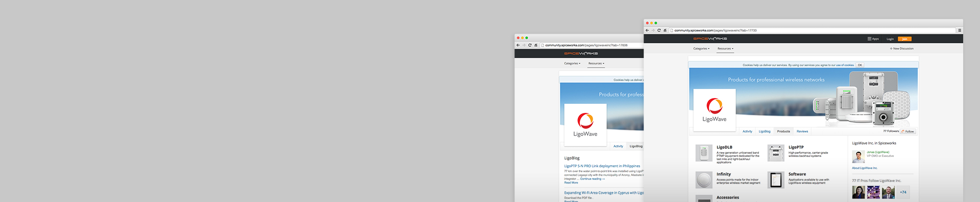Screen dimensions: 980x202
Task: Select the Products tab
Action: coord(783,131)
